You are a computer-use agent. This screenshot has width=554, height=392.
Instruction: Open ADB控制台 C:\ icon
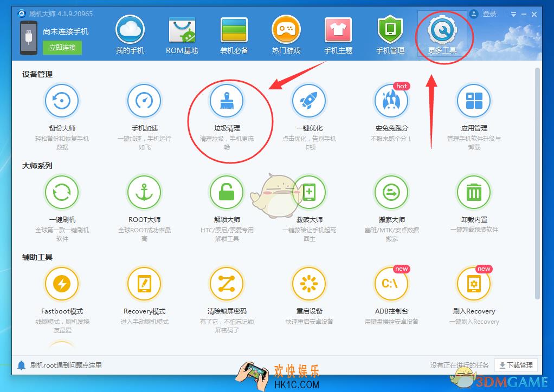click(x=391, y=284)
